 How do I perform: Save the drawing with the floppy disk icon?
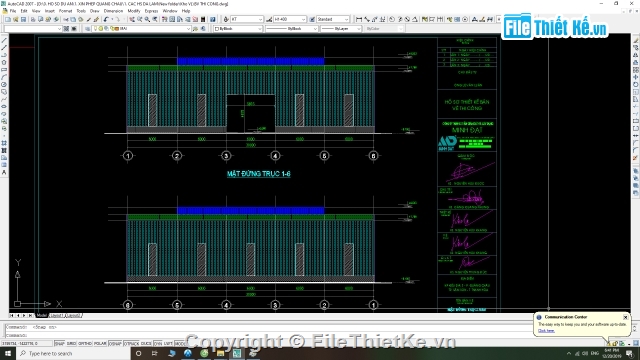23,19
